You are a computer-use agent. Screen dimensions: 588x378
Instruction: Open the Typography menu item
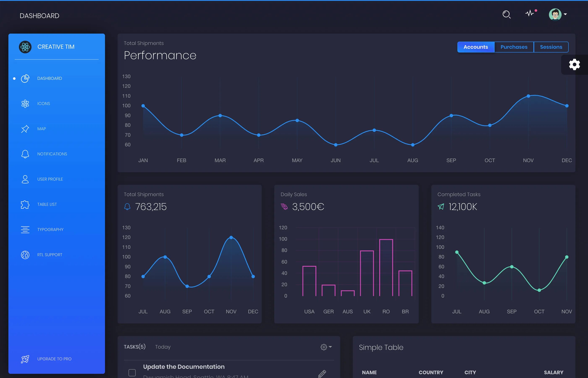coord(50,230)
